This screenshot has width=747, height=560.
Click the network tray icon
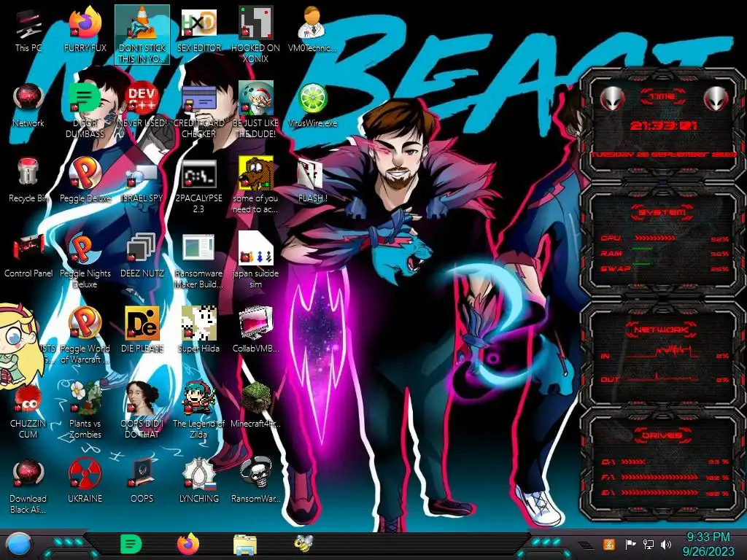pyautogui.click(x=649, y=544)
